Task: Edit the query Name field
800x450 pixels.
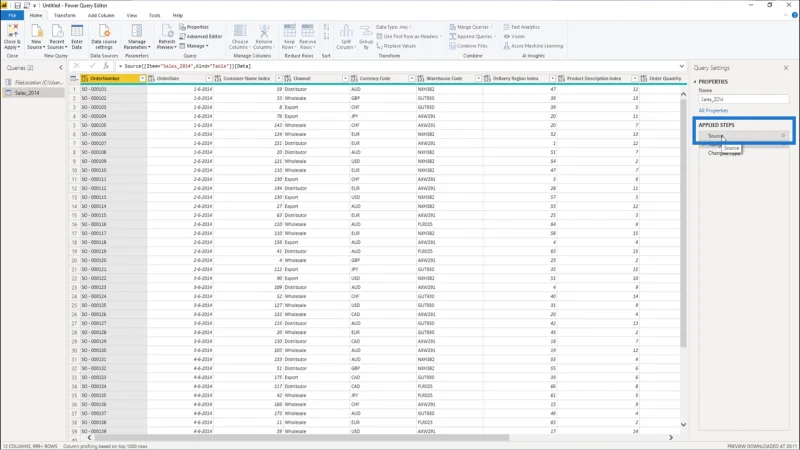Action: (743, 99)
